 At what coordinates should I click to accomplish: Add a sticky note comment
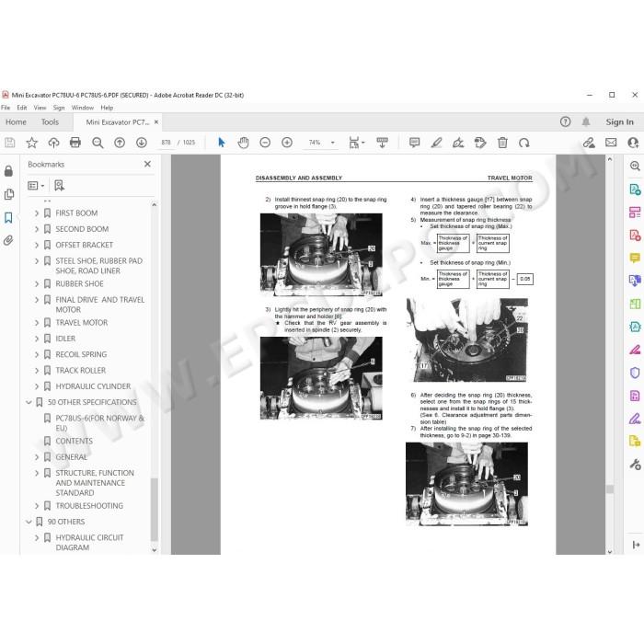point(414,143)
